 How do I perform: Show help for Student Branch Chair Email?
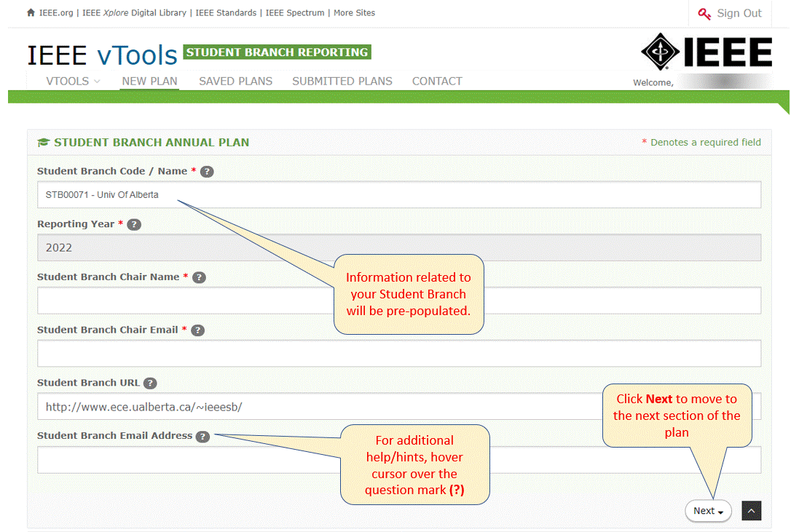[198, 330]
